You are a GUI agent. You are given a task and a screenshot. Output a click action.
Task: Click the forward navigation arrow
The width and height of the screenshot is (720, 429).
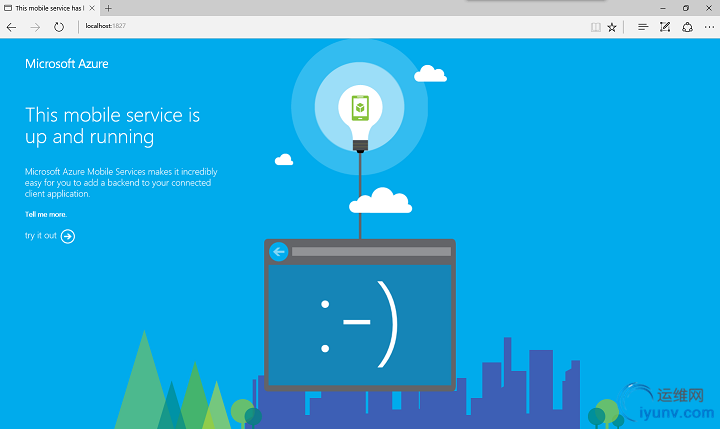[x=35, y=28]
